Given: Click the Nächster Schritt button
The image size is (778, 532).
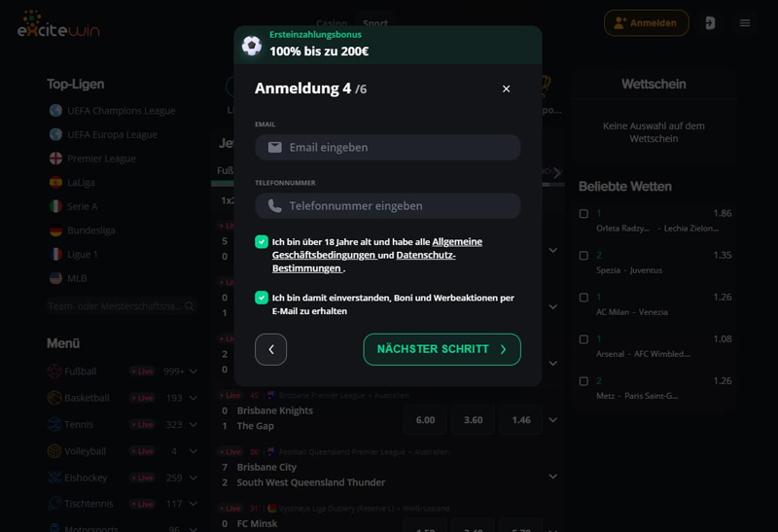Looking at the screenshot, I should (x=442, y=349).
